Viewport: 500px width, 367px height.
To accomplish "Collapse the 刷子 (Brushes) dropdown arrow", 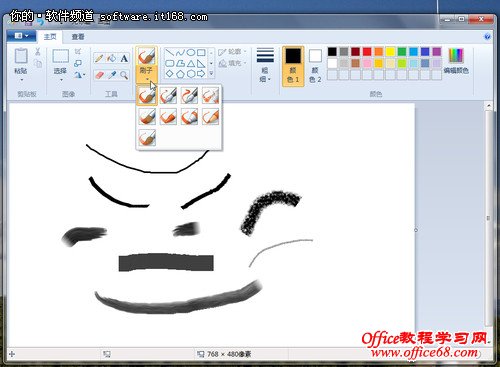I will tap(147, 79).
